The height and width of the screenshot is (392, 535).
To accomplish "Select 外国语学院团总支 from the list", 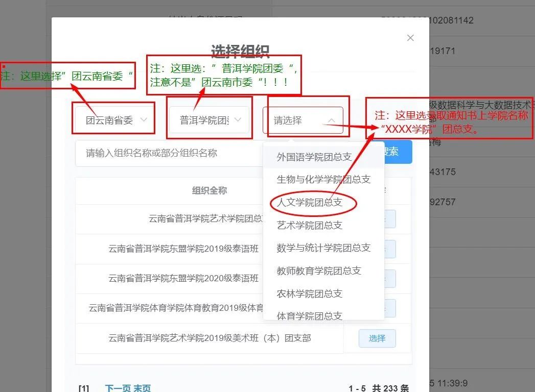I will [x=314, y=157].
